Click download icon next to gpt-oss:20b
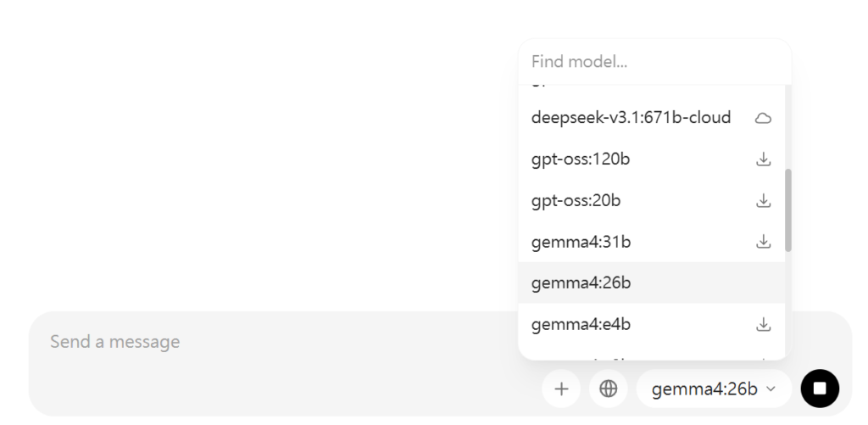Image resolution: width=868 pixels, height=425 pixels. tap(763, 200)
